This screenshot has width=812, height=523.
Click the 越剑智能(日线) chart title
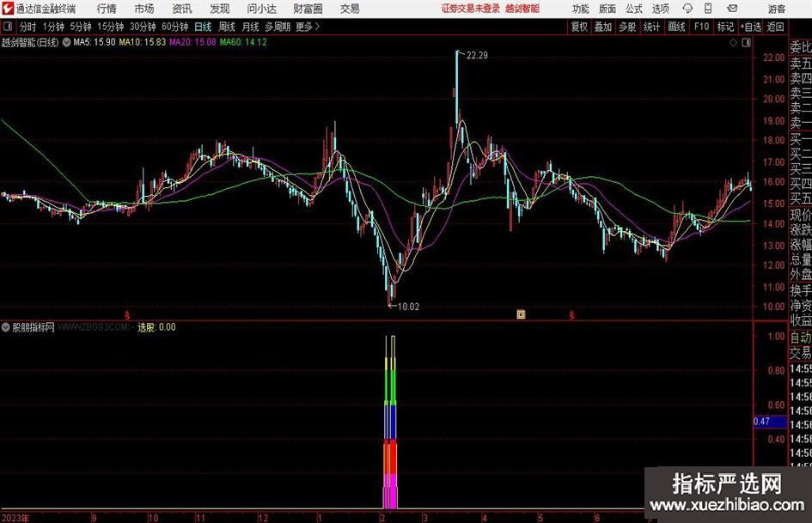pos(30,42)
